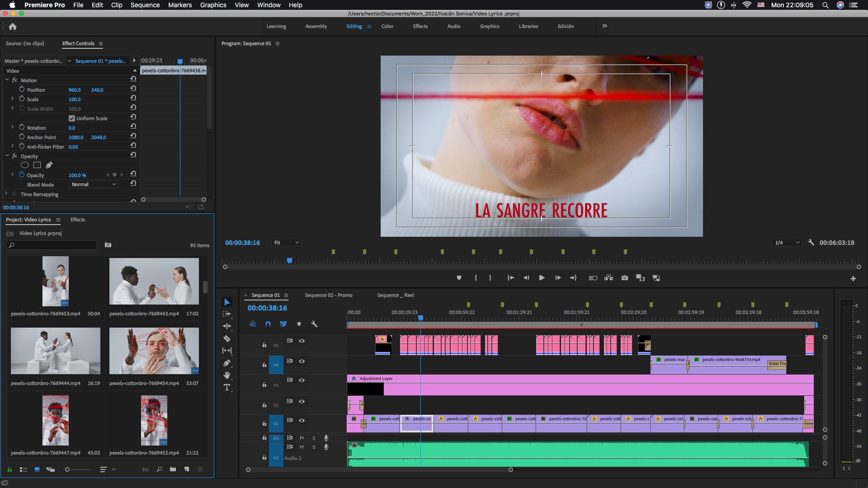Reset Position parameter
This screenshot has height=488, width=868.
[x=133, y=88]
